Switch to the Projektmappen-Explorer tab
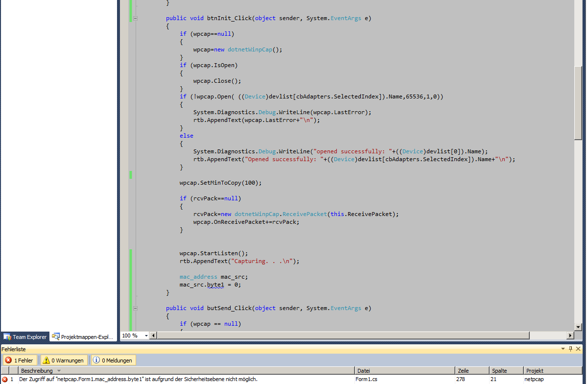Screen dimensions: 588x384 83,337
